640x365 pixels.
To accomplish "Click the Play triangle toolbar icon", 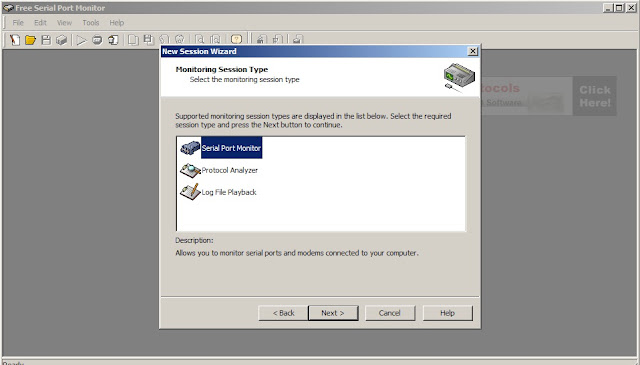I will (x=81, y=40).
